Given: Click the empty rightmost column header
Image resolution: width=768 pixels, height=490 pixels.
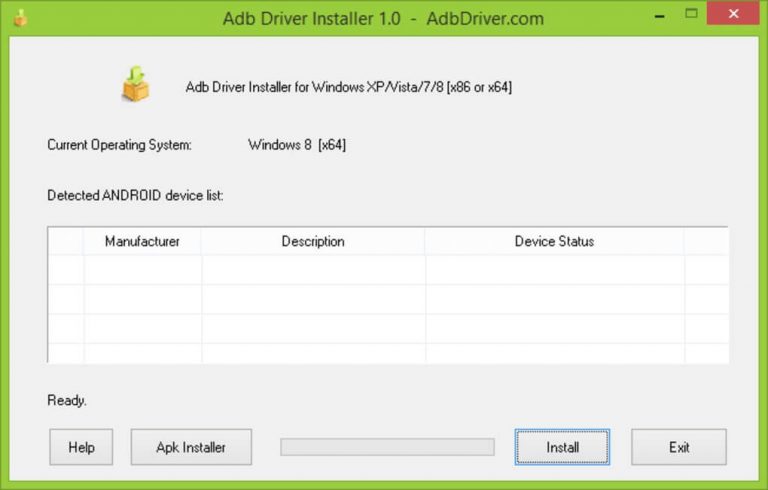Looking at the screenshot, I should (706, 241).
